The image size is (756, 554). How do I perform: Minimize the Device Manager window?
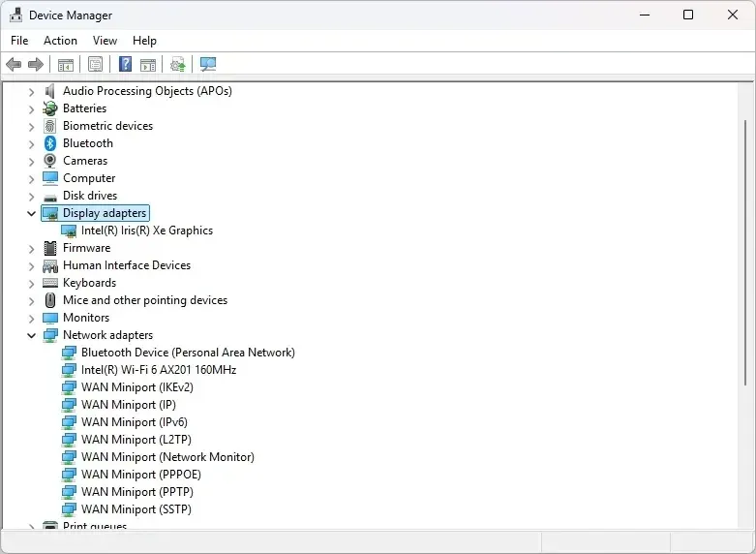645,15
